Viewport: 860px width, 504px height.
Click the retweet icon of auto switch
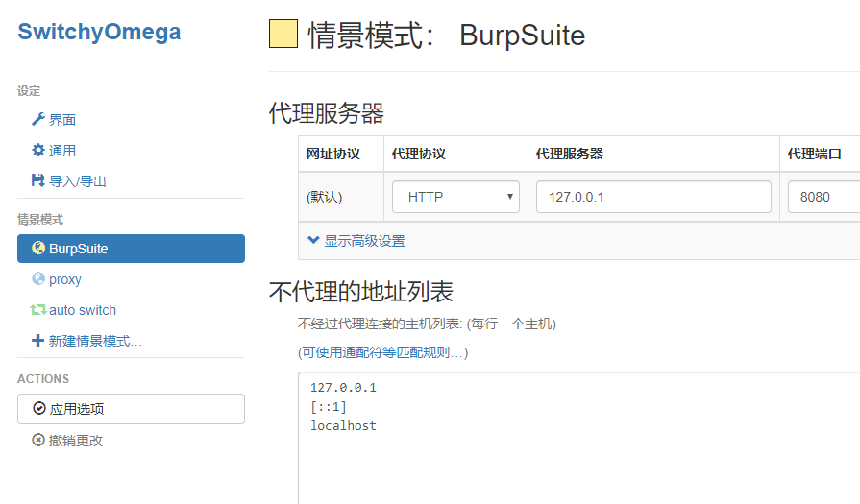click(37, 310)
